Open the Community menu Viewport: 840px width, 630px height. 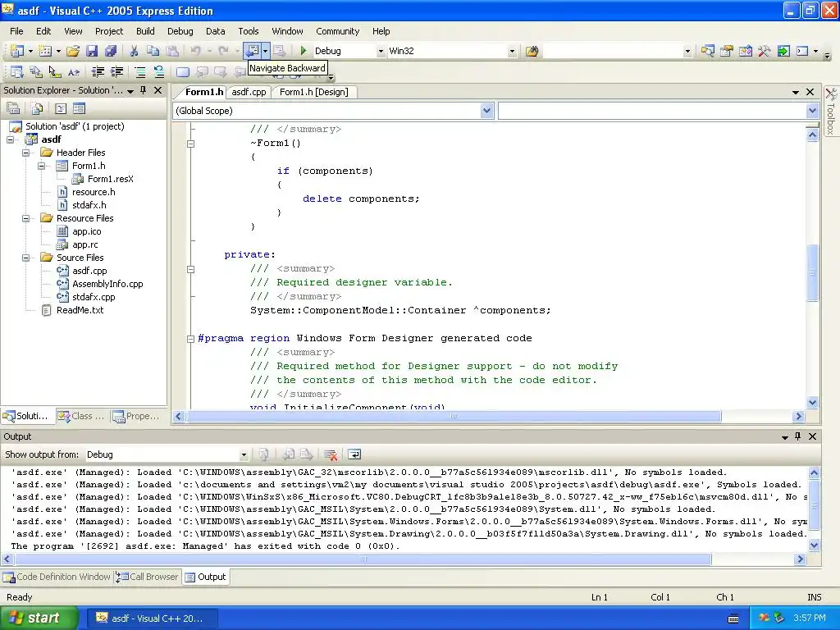pos(337,31)
